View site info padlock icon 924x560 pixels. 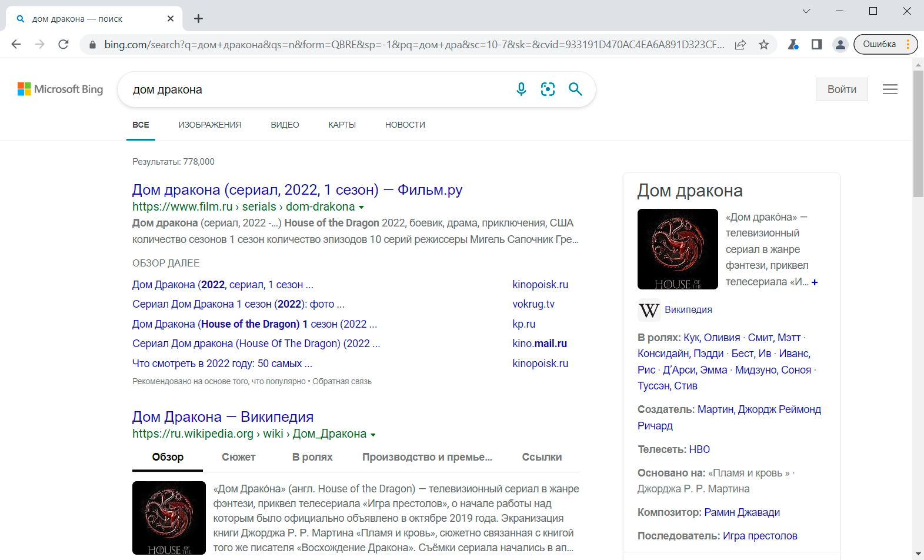tap(92, 45)
